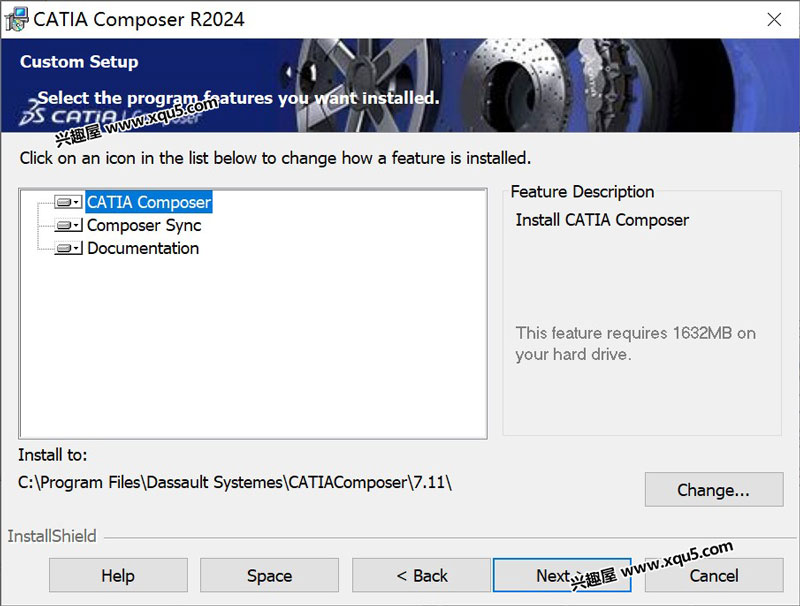This screenshot has width=800, height=606.
Task: Click the installer icon in title bar
Action: pyautogui.click(x=16, y=19)
